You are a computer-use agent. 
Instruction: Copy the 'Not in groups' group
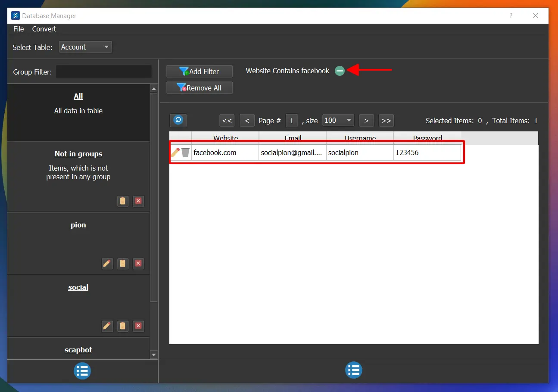[123, 201]
